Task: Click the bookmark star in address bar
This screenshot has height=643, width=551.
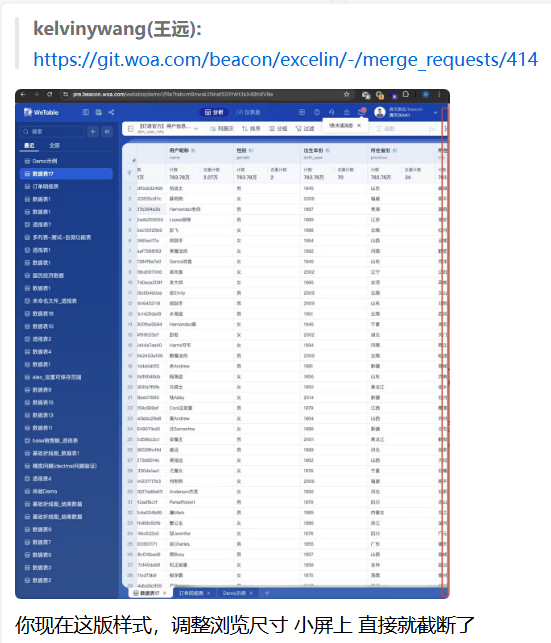Action: click(x=346, y=94)
